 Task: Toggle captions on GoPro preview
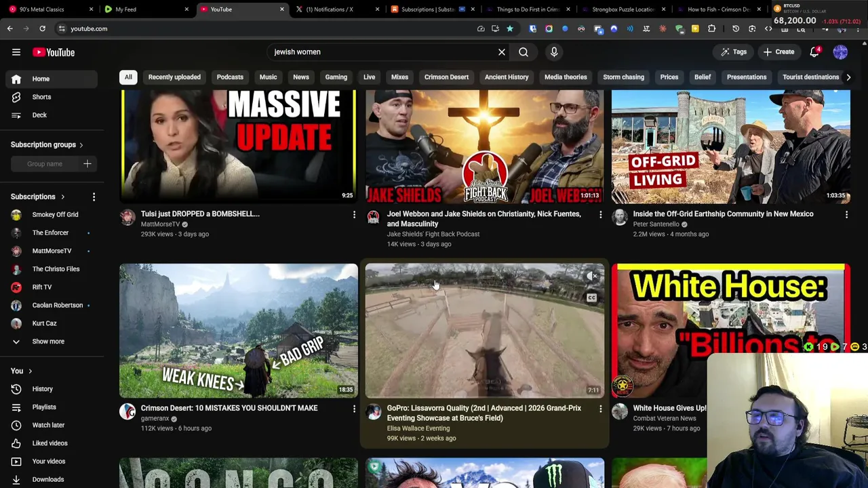point(592,298)
